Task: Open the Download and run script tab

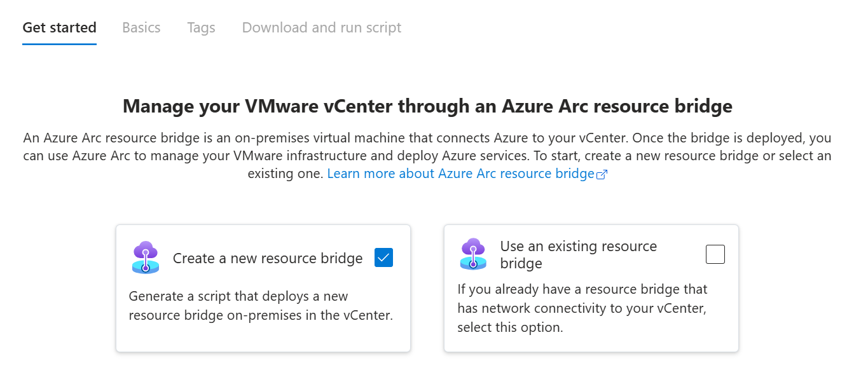Action: click(322, 28)
